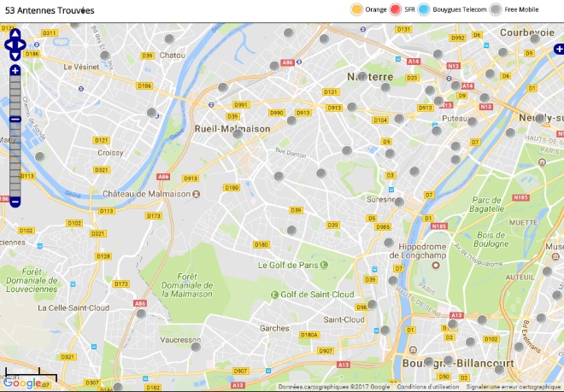Select the antenna marker on the Nanterre label
The width and height of the screenshot is (564, 392).
pyautogui.click(x=362, y=76)
